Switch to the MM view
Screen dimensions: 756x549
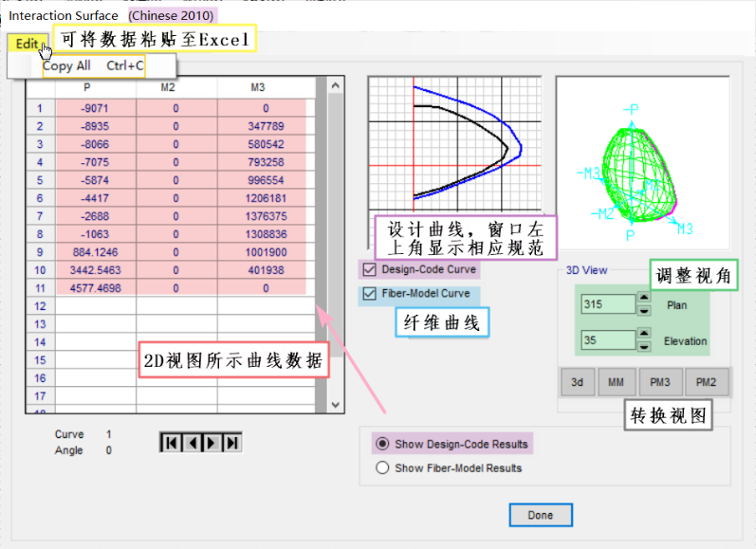pos(616,382)
